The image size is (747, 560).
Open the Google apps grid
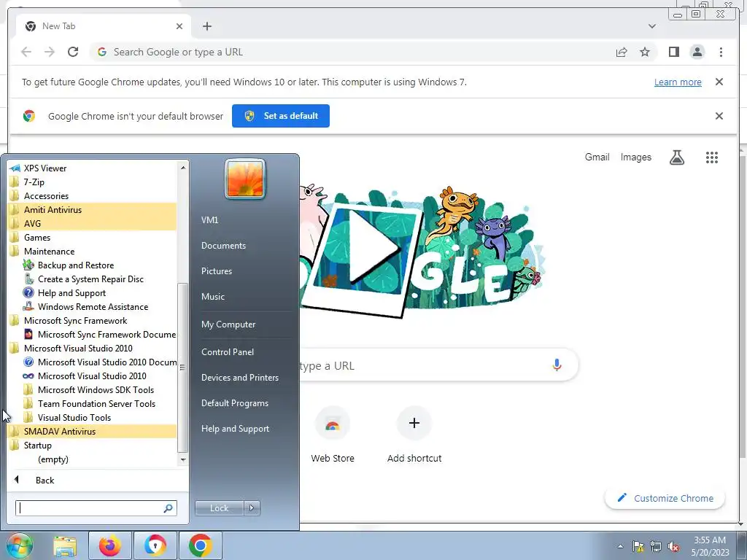(x=712, y=157)
